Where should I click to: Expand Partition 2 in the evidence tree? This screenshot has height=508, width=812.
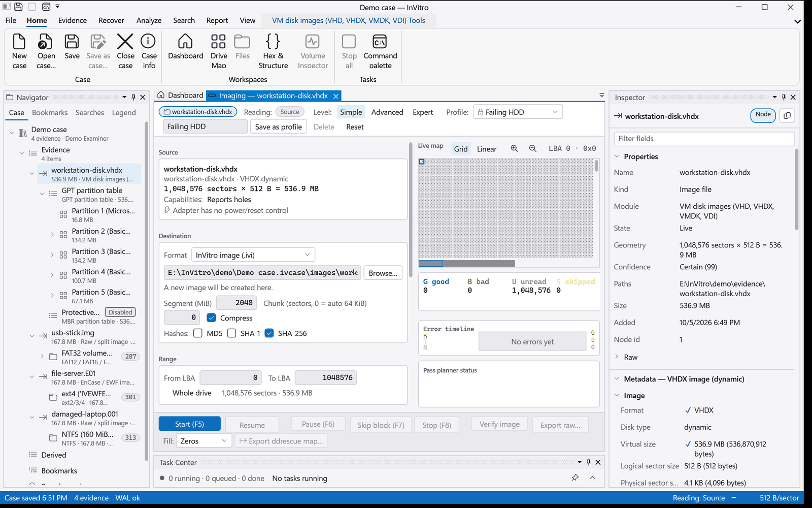pos(52,235)
